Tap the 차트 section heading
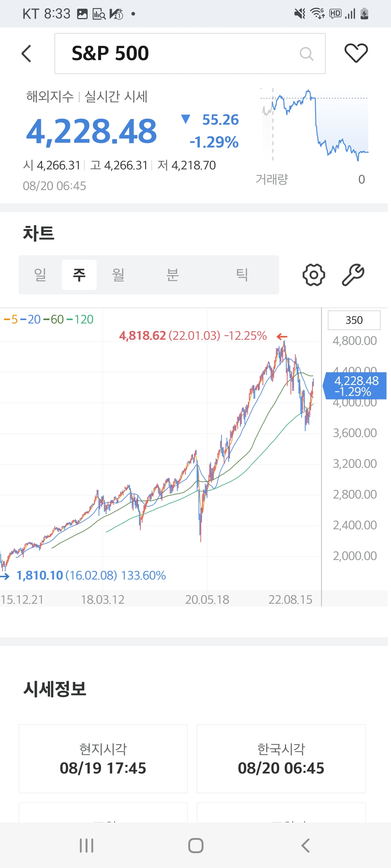Screen dimensions: 391x868 click(38, 233)
